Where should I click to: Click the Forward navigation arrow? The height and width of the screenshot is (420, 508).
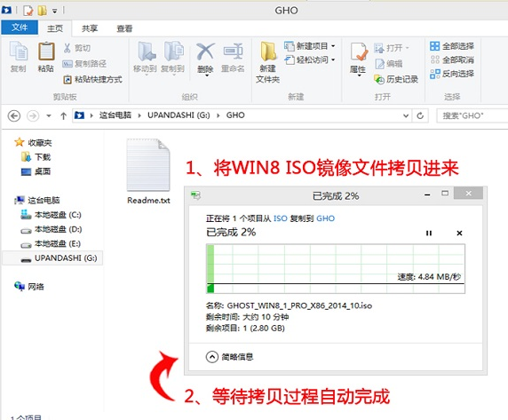click(x=33, y=115)
